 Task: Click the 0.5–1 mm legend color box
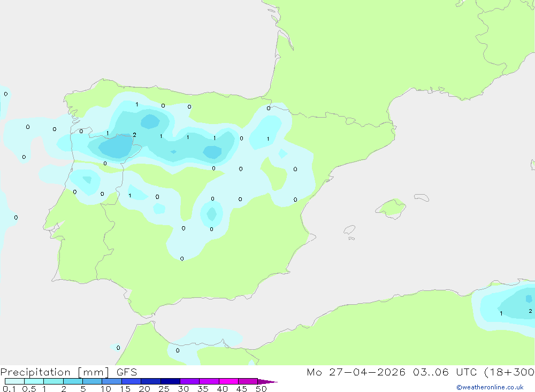point(34,381)
